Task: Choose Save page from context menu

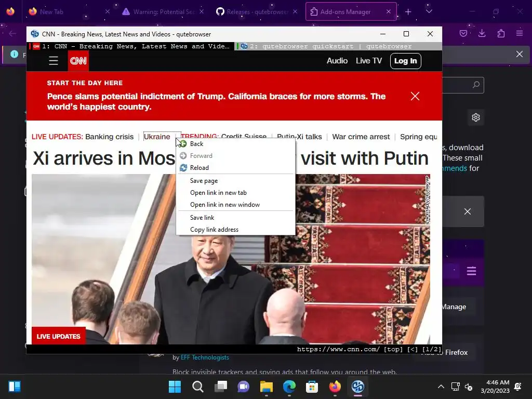Action: click(x=236, y=181)
